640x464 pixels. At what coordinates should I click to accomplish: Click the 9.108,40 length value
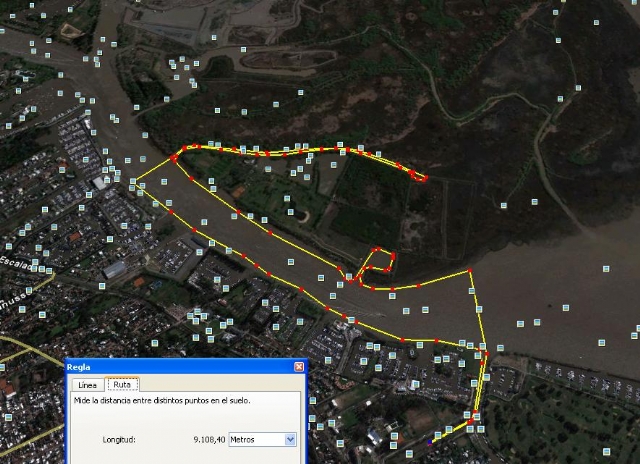(209, 440)
